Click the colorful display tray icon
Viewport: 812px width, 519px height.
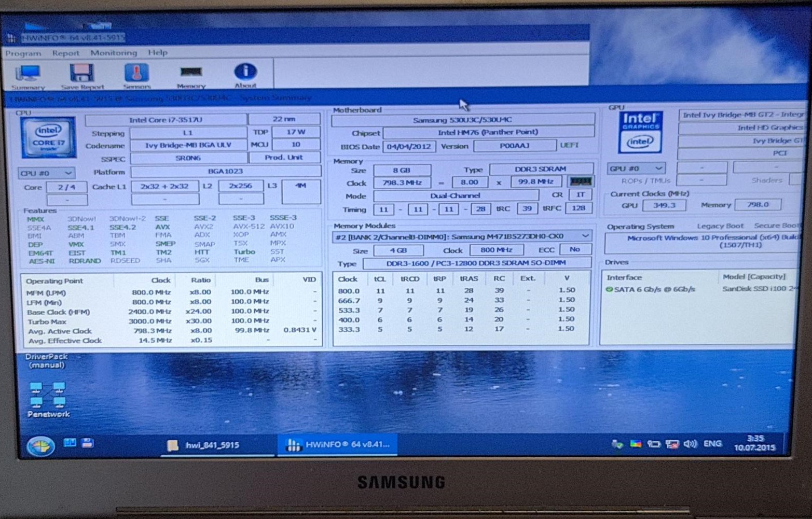click(x=635, y=444)
